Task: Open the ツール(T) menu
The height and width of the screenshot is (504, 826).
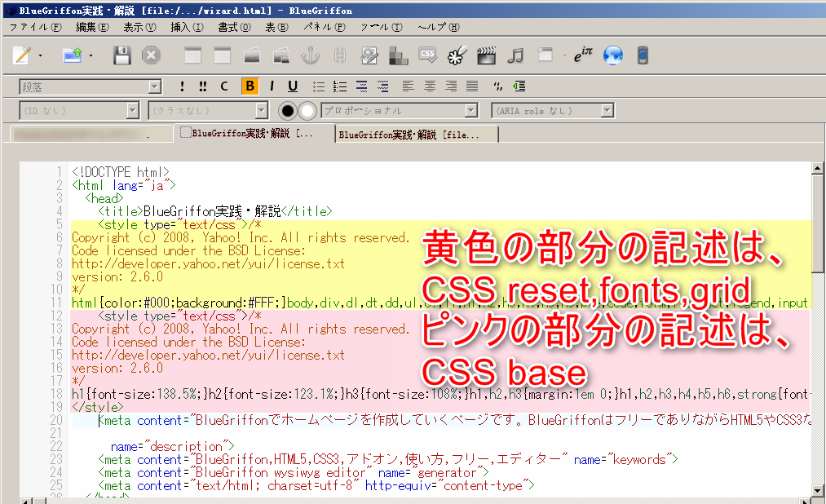Action: coord(382,27)
